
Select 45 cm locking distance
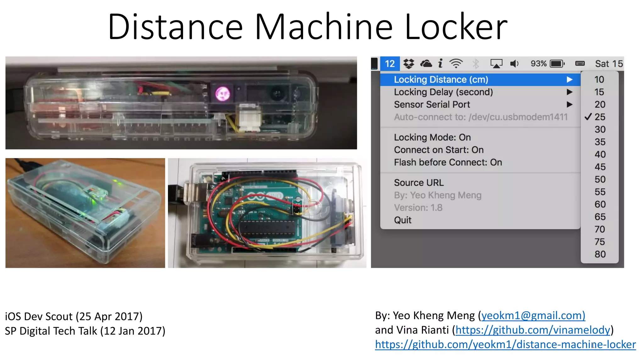coord(600,167)
